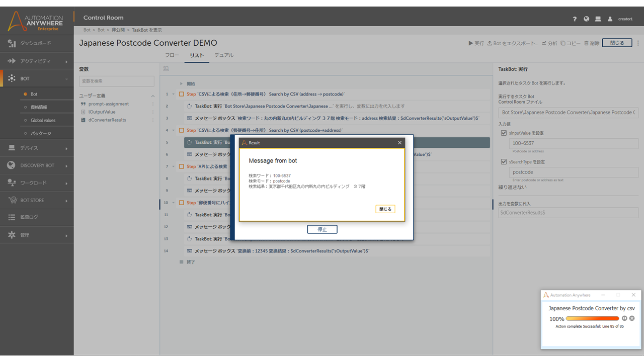Switch to the フロー tab

[172, 55]
